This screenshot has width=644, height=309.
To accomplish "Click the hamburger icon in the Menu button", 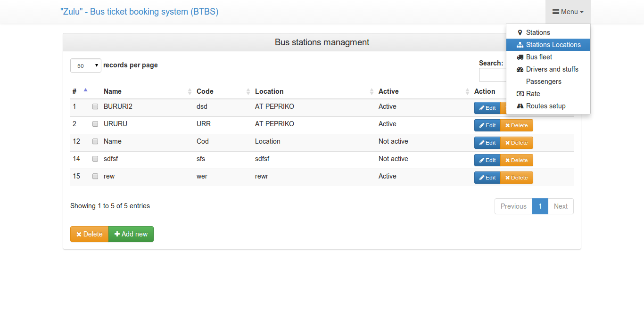I will pos(556,12).
